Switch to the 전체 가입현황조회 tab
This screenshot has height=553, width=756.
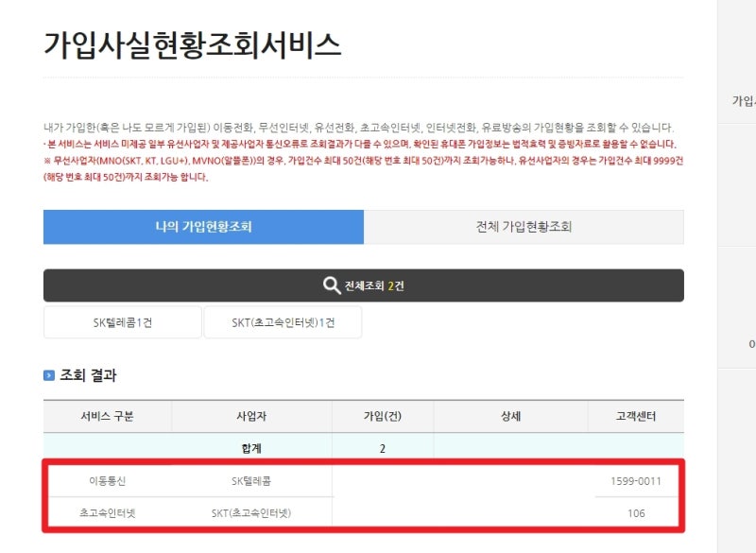click(524, 227)
